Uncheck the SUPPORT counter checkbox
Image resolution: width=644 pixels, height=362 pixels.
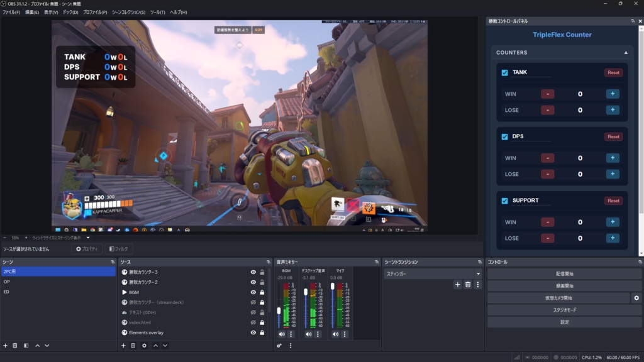click(x=505, y=200)
